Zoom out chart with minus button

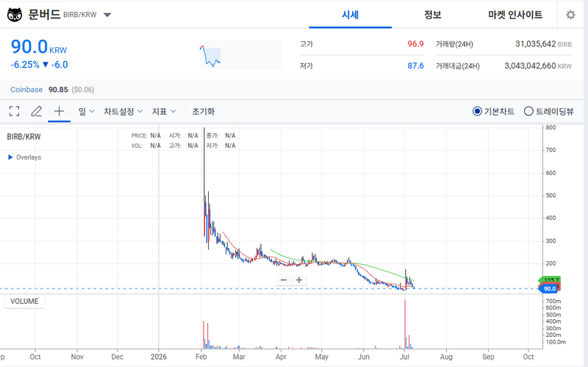pos(284,280)
